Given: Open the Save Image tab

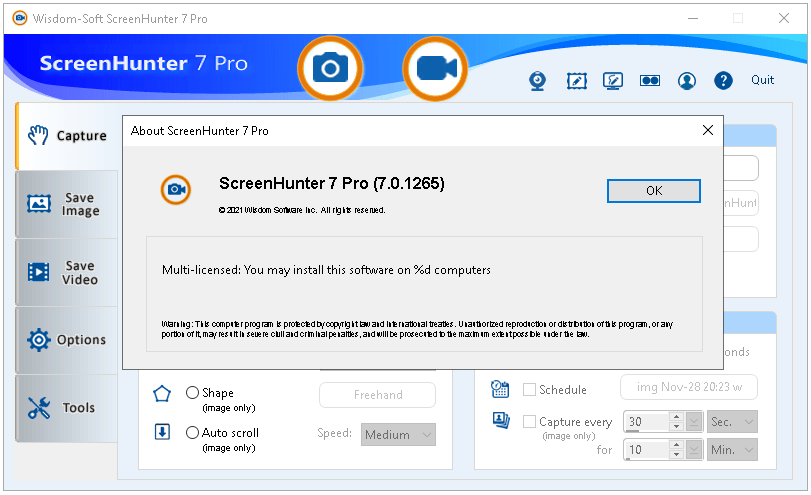Looking at the screenshot, I should [x=67, y=204].
